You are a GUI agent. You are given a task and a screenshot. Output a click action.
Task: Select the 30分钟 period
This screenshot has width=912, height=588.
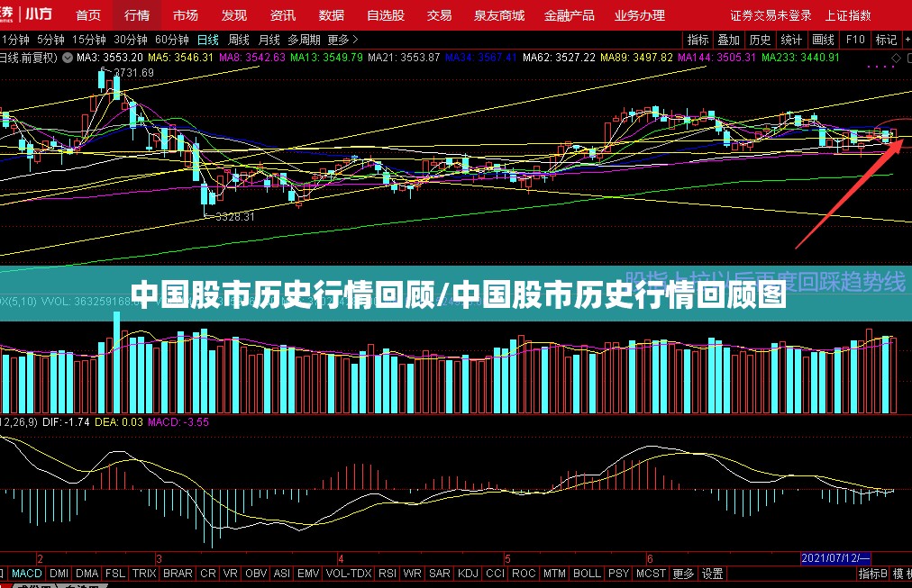(x=131, y=40)
